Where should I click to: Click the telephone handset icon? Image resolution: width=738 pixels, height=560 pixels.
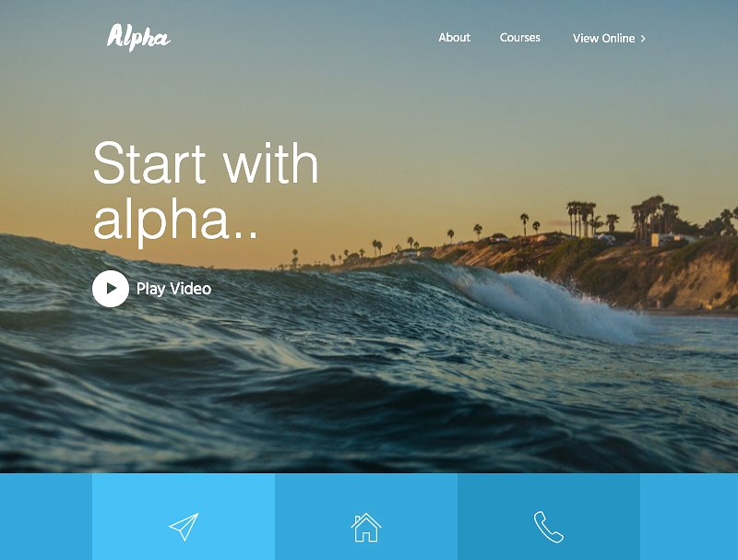coord(549,527)
